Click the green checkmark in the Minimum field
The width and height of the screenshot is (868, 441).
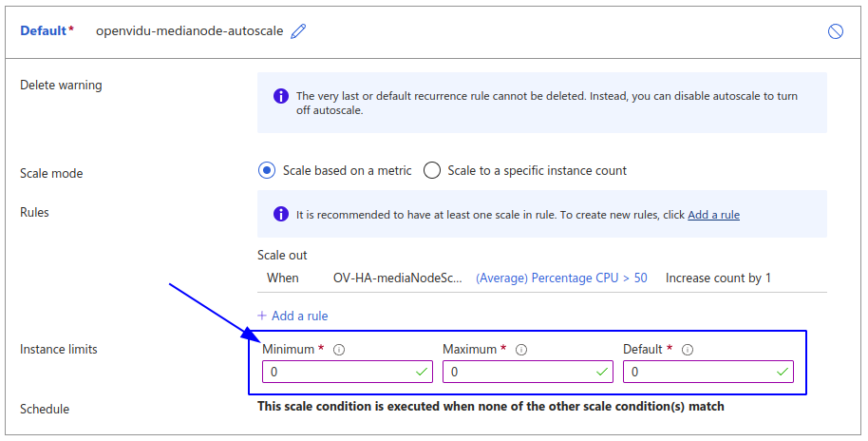422,372
